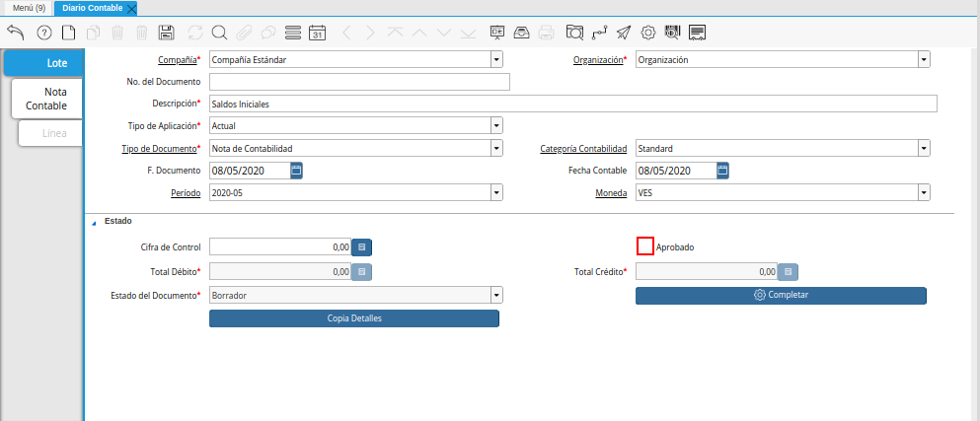Viewport: 980px width, 421px height.
Task: Open the Compañía dropdown
Action: [x=496, y=59]
